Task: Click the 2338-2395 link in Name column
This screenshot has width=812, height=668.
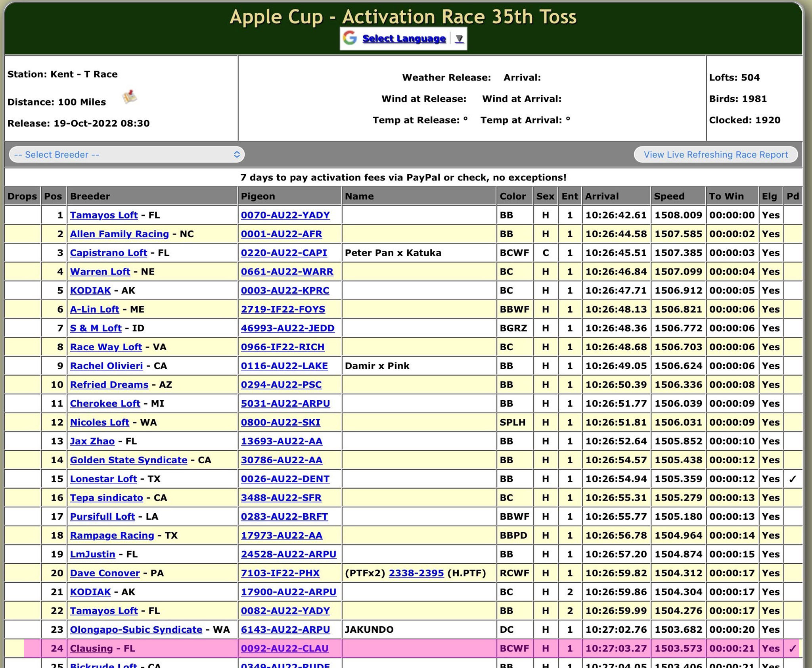Action: click(x=416, y=573)
